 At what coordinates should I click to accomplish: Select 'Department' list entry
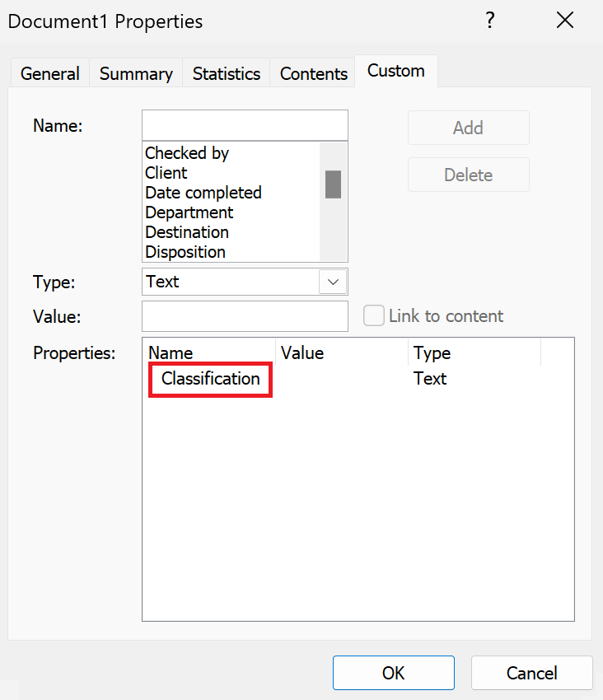[x=189, y=212]
